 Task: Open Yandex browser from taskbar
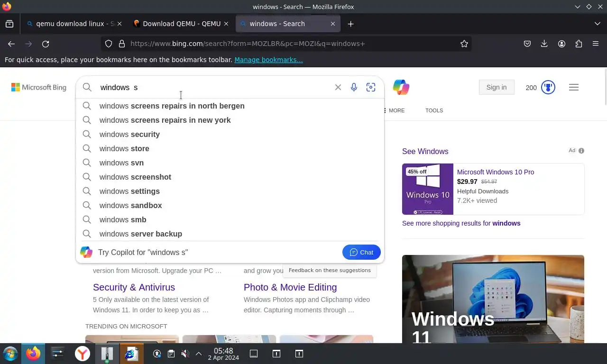point(83,354)
